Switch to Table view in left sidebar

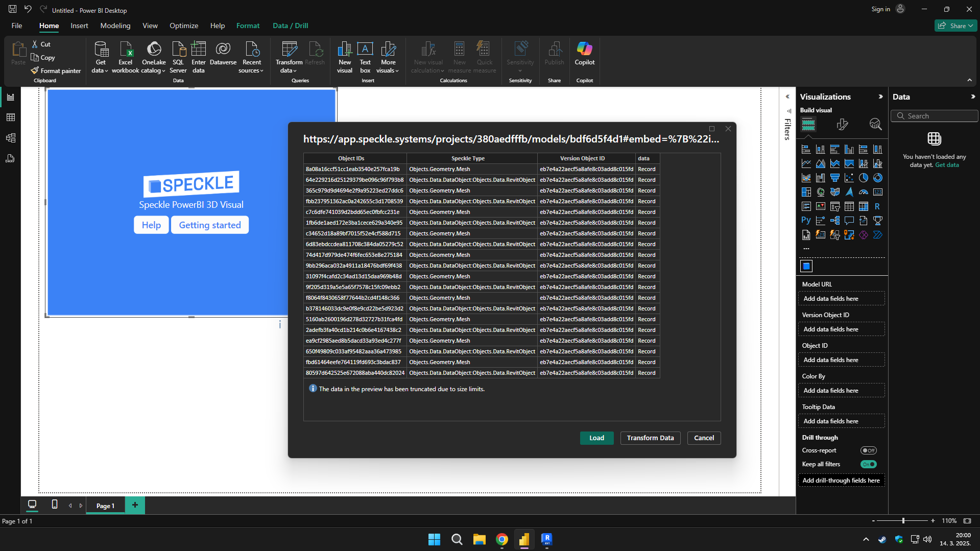(10, 117)
